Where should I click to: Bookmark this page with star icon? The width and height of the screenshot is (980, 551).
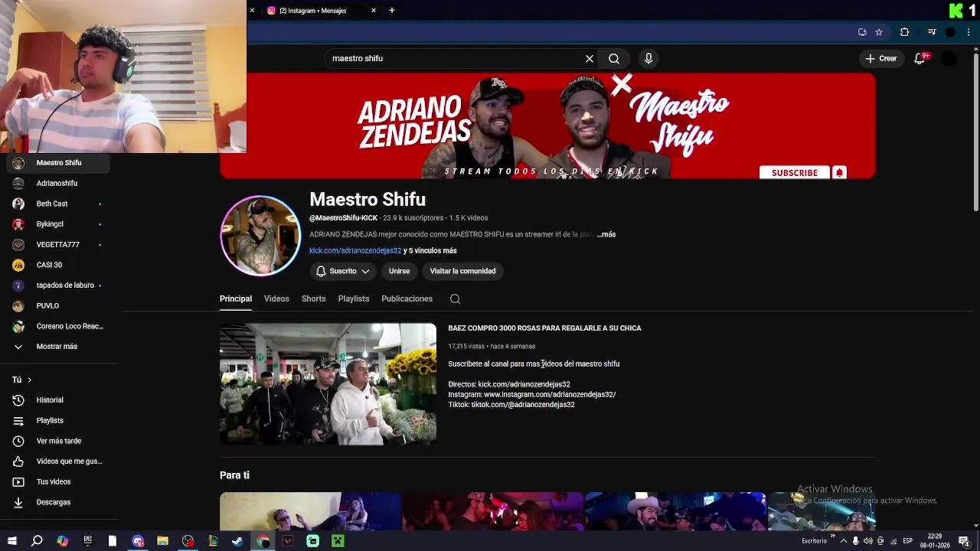(879, 32)
